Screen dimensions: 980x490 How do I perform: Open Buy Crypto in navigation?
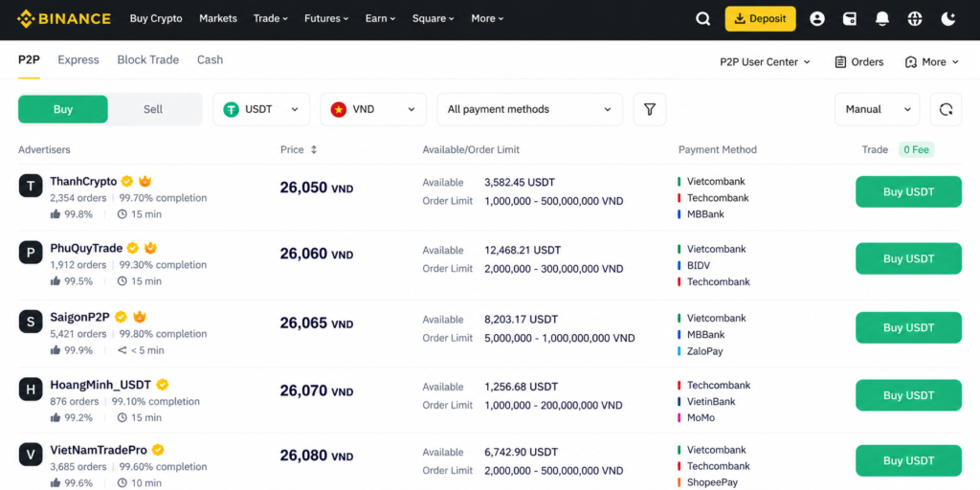point(156,19)
